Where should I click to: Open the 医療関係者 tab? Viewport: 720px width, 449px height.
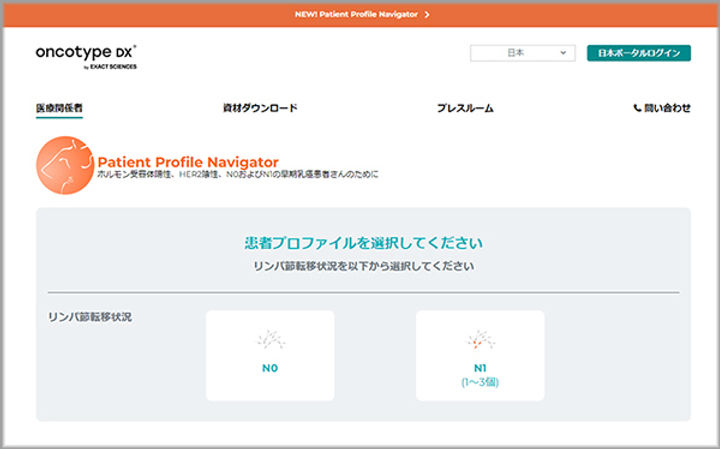(x=59, y=108)
